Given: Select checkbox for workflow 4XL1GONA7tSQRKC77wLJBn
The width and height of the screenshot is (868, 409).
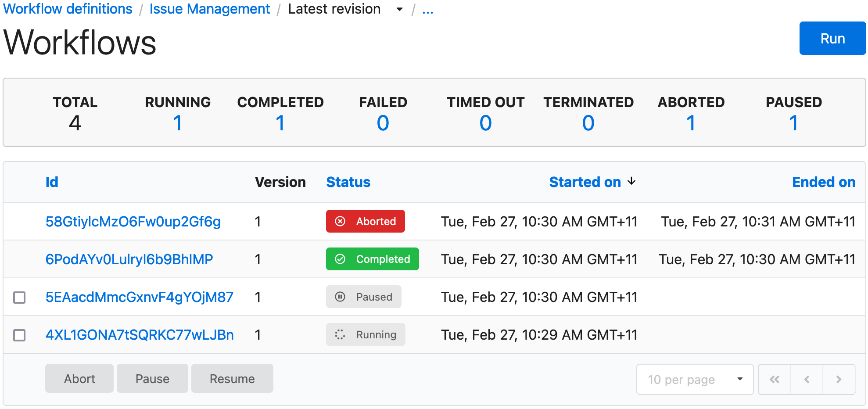Looking at the screenshot, I should 19,335.
